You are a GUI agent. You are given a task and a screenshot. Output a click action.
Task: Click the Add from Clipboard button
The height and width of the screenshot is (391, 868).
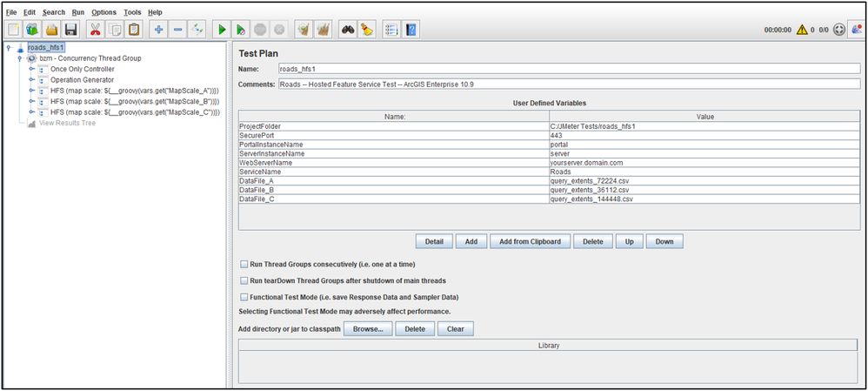point(531,241)
